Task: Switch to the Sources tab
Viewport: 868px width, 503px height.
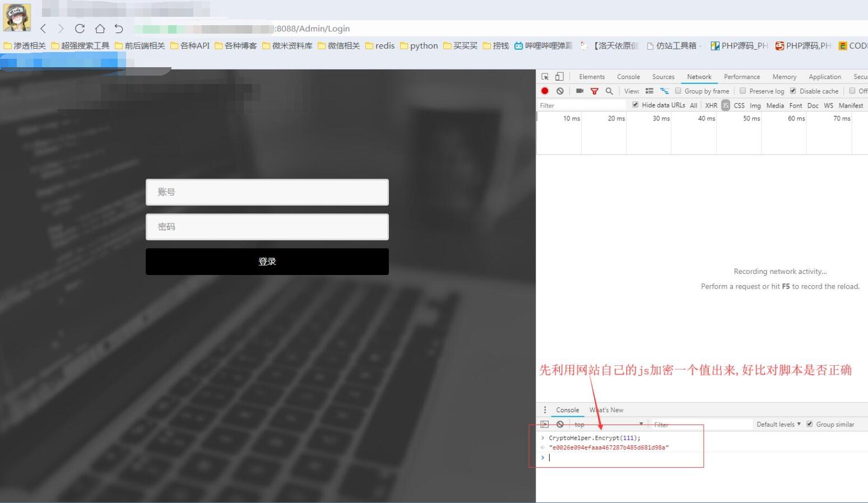Action: [x=663, y=77]
